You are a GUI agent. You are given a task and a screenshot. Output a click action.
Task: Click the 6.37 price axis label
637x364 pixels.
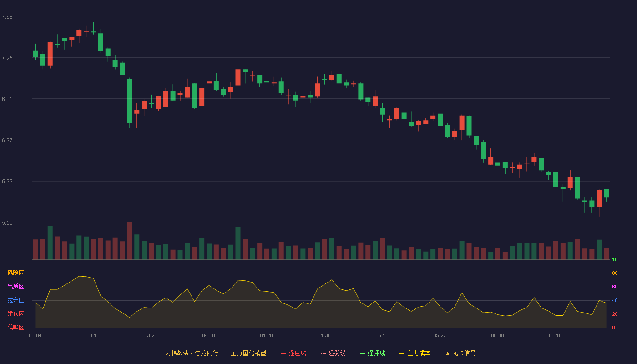(7, 141)
